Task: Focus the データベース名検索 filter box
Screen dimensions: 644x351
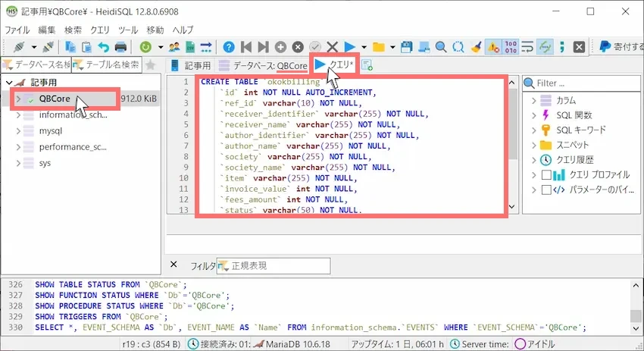Action: 36,65
